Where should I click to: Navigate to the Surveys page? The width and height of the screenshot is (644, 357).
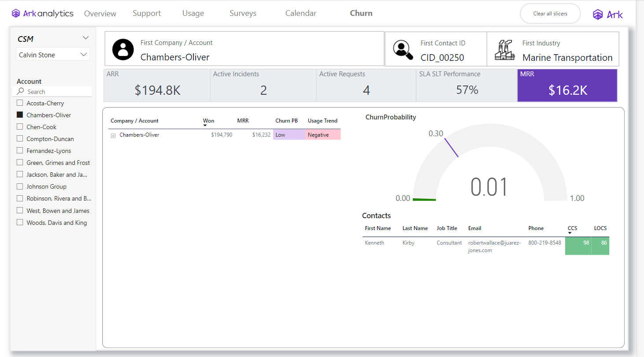click(x=243, y=13)
